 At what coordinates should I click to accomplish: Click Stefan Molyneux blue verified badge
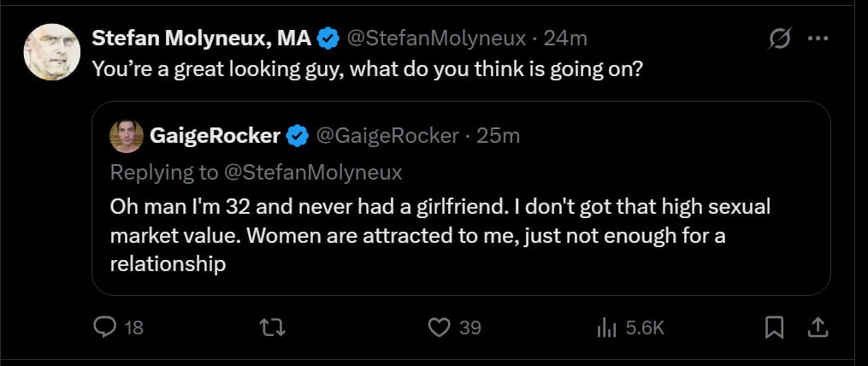coord(328,38)
